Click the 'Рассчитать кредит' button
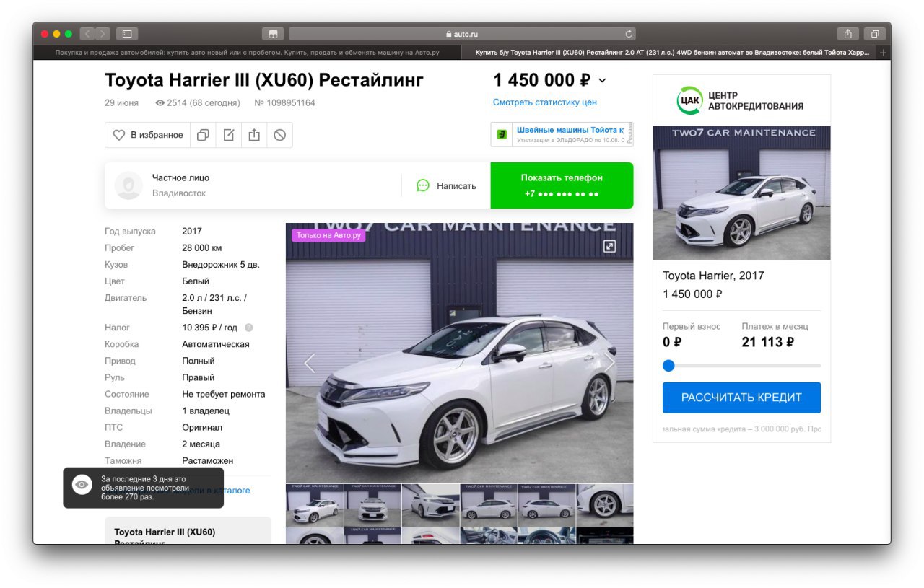 pos(741,398)
